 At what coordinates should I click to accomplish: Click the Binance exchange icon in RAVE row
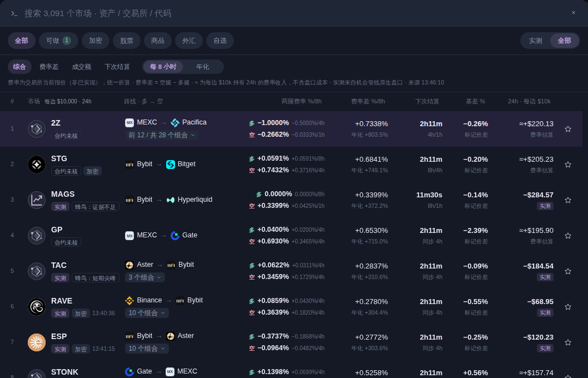[x=129, y=300]
